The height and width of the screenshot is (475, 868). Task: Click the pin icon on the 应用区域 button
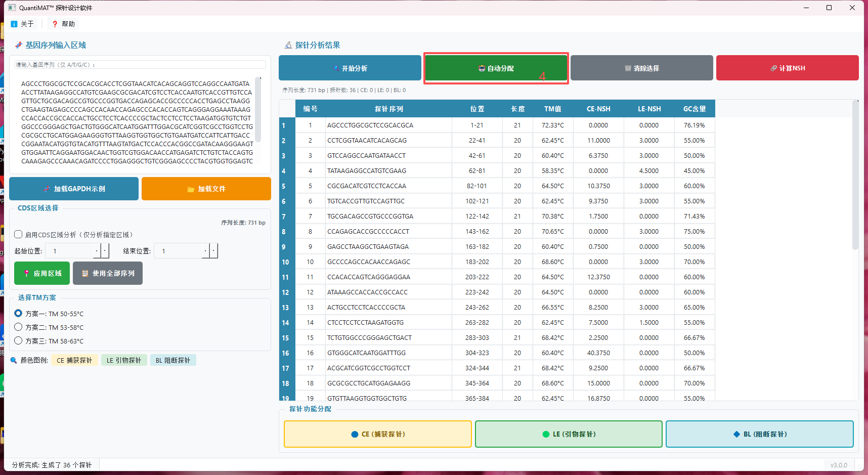27,273
